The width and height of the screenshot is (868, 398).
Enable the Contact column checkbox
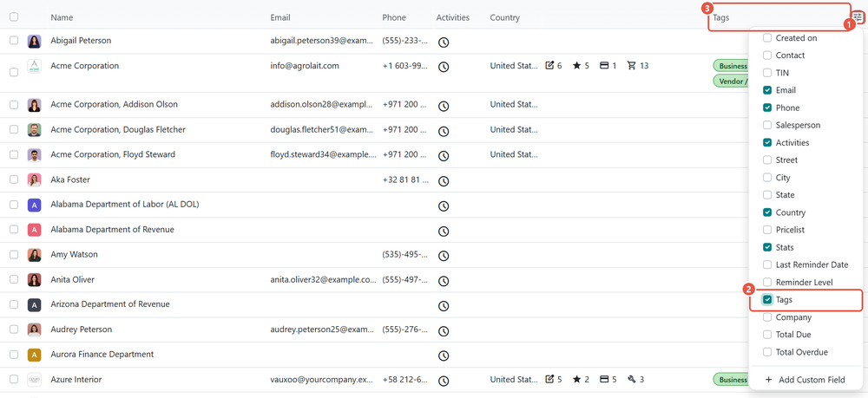pos(767,55)
